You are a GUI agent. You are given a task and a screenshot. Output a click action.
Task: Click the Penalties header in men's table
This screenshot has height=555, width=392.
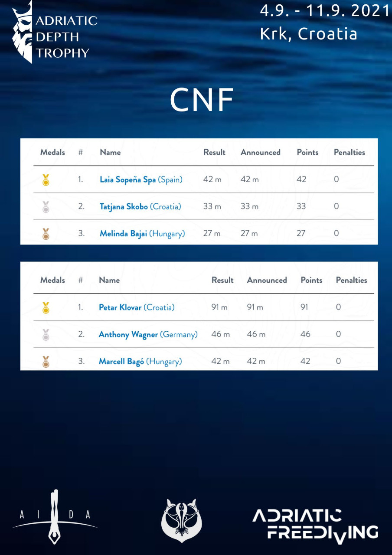pyautogui.click(x=351, y=280)
